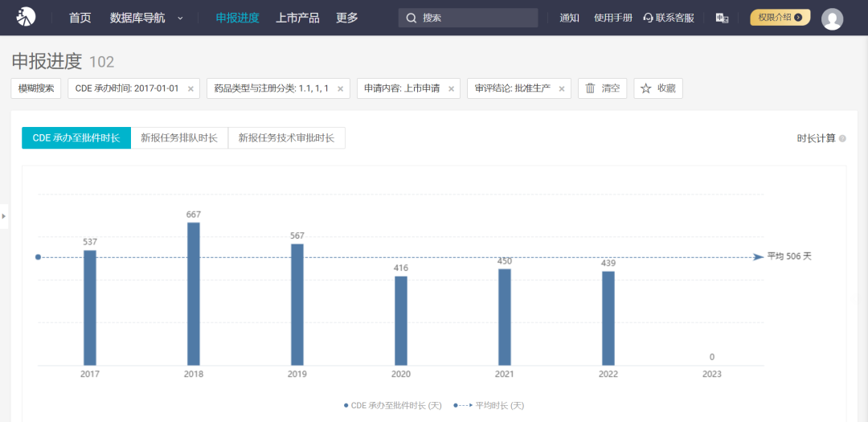
Task: Click the 2019 bar valued 567
Action: (297, 305)
